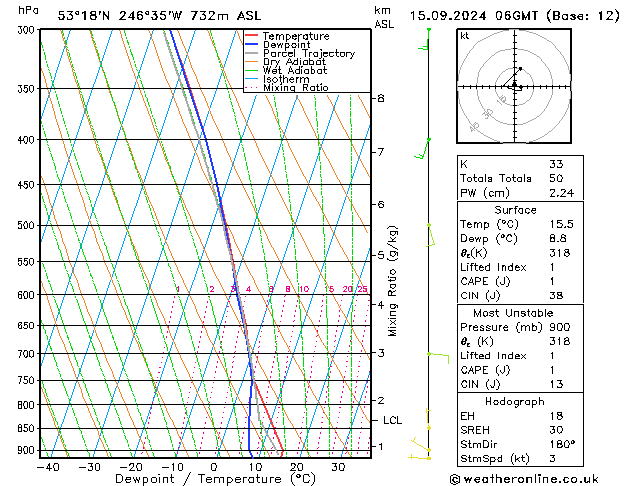Click the 8 km altitude tick label
This screenshot has height=486, width=629.
coord(381,98)
